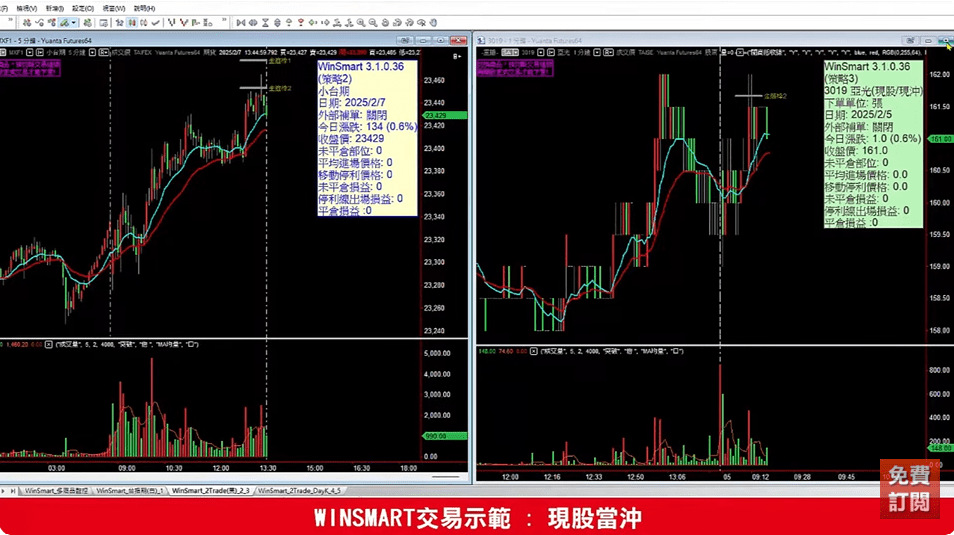Image resolution: width=954 pixels, height=535 pixels.
Task: Toggle the X box on right chart volume study line
Action: click(534, 351)
